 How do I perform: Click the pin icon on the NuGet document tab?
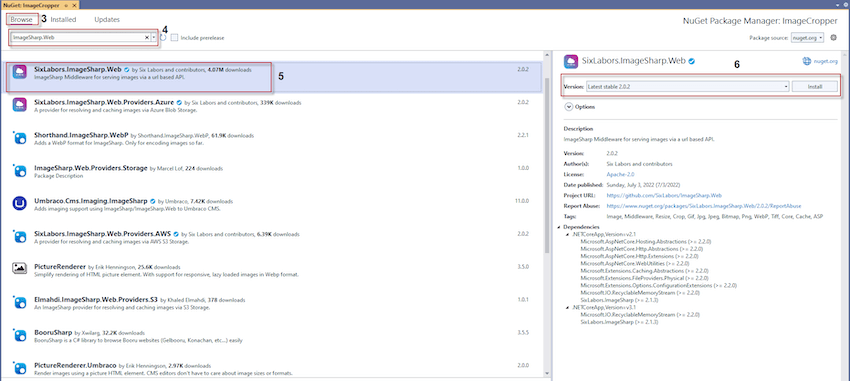[x=66, y=4]
